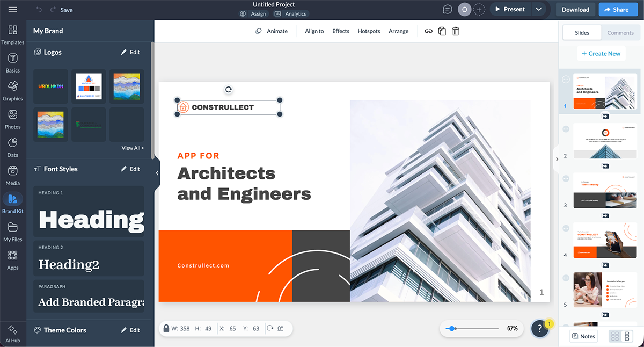Click Animate in the toolbar
Image resolution: width=644 pixels, height=347 pixels.
click(272, 31)
